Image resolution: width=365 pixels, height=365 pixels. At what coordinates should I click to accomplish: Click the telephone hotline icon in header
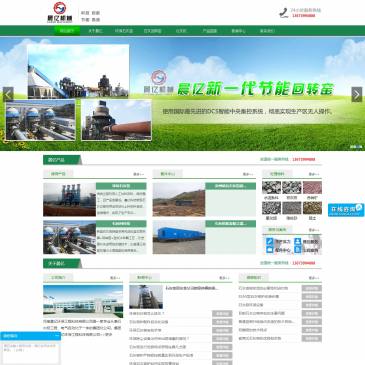click(284, 13)
